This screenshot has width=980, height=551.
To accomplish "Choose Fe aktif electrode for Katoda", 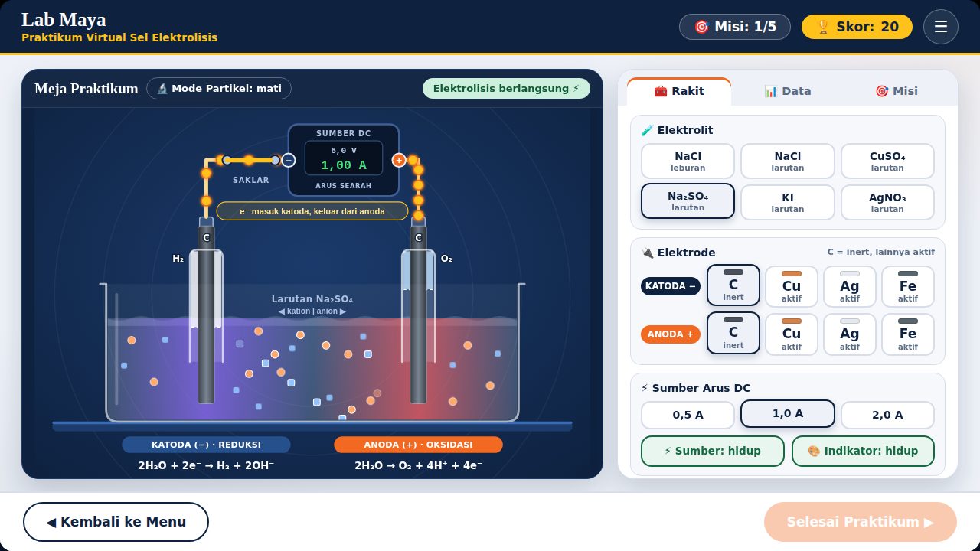I will coord(908,286).
